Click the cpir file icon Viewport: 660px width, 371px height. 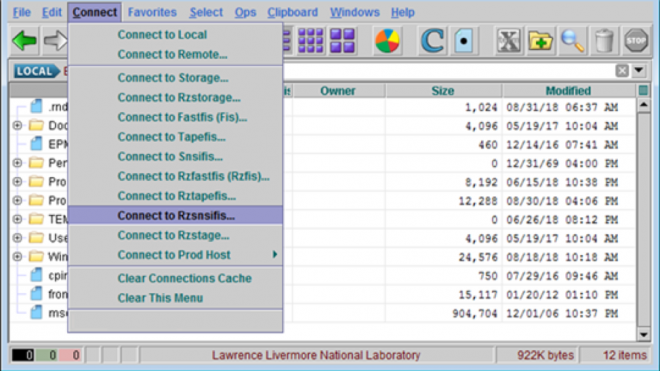click(37, 275)
